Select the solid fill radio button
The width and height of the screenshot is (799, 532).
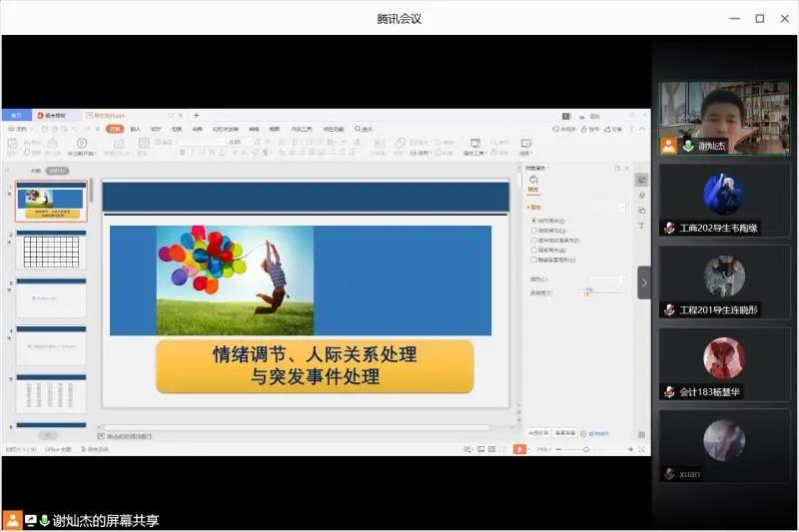coord(534,220)
